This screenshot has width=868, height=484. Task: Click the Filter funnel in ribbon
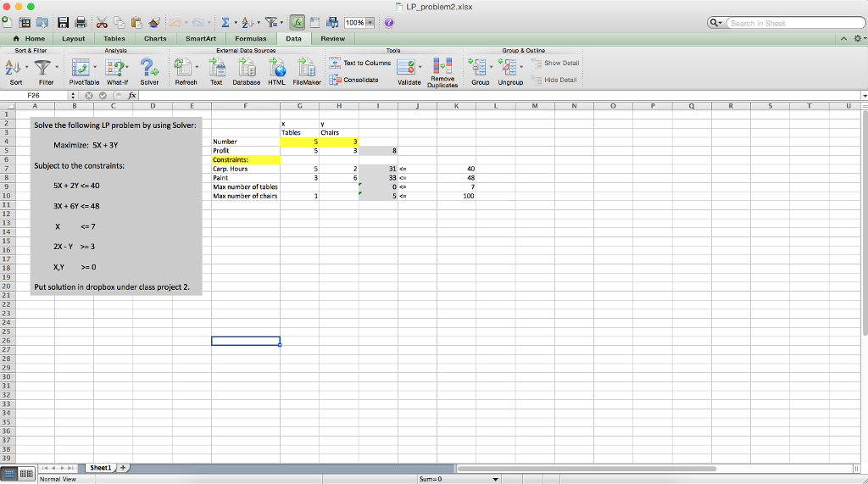click(42, 68)
